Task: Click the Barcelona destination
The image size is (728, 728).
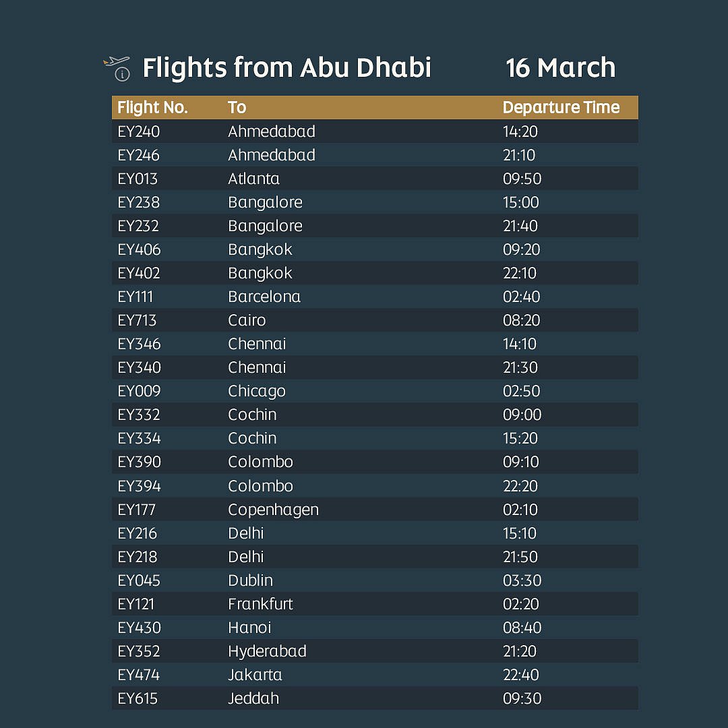Action: tap(264, 297)
